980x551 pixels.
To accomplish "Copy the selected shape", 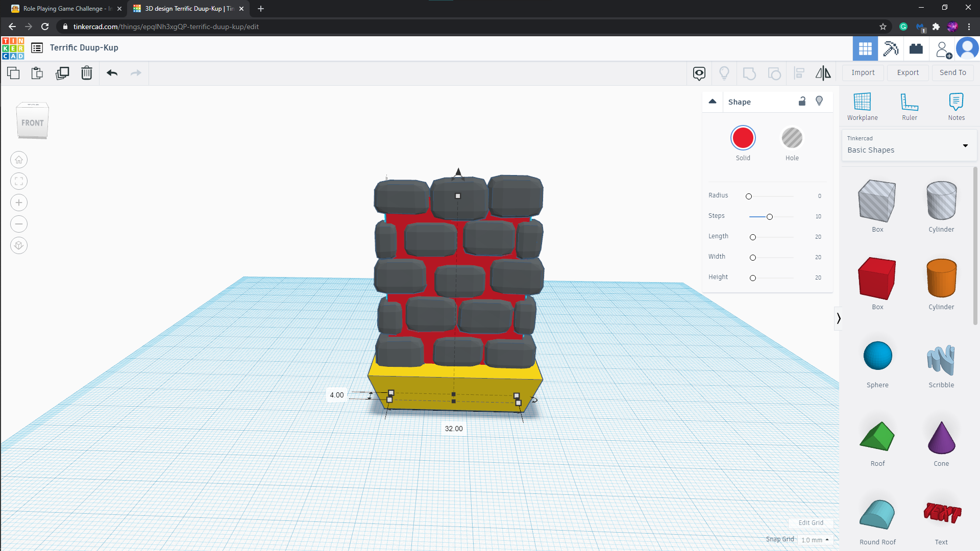I will [13, 73].
